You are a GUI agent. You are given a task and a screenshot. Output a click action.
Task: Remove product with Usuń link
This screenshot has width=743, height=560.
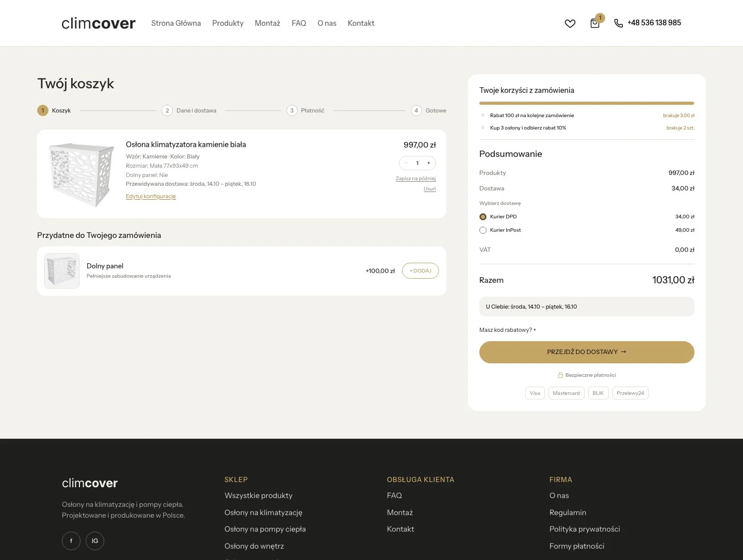coord(430,189)
